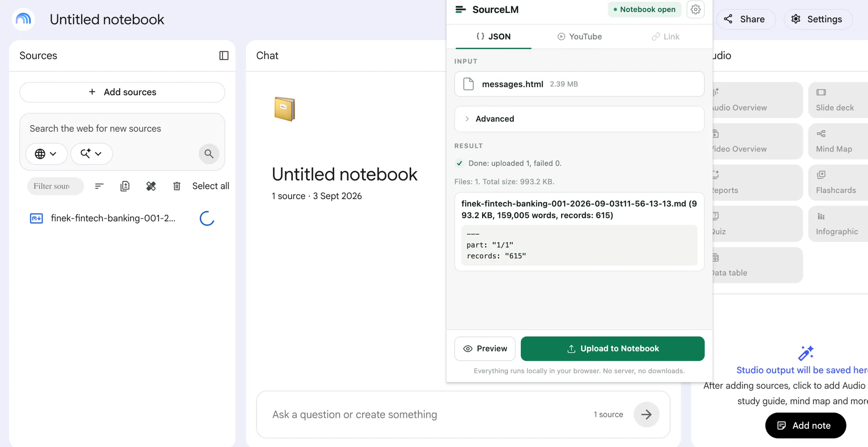The width and height of the screenshot is (868, 447).
Task: Click the trash delete icon in sources toolbar
Action: [x=177, y=186]
